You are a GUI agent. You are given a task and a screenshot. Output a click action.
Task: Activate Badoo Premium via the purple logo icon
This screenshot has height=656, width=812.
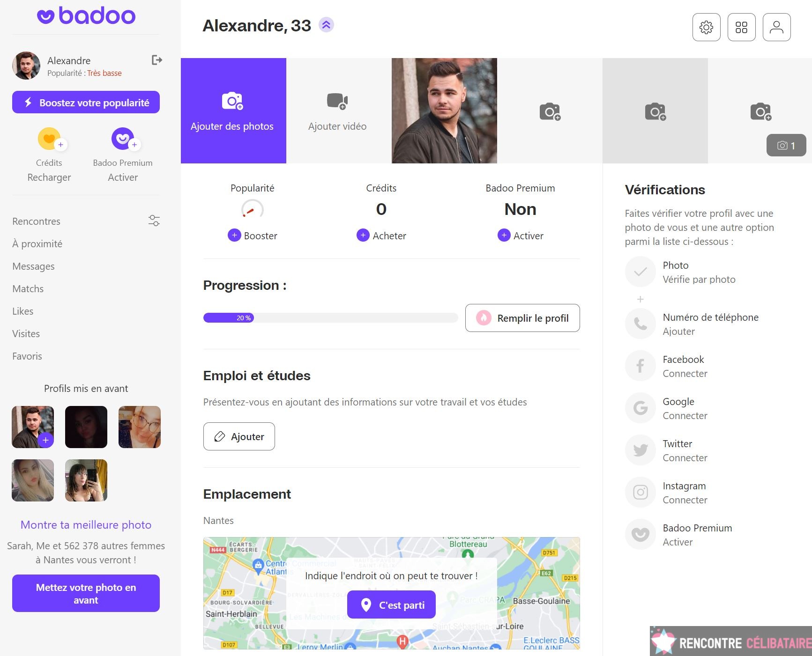(122, 139)
